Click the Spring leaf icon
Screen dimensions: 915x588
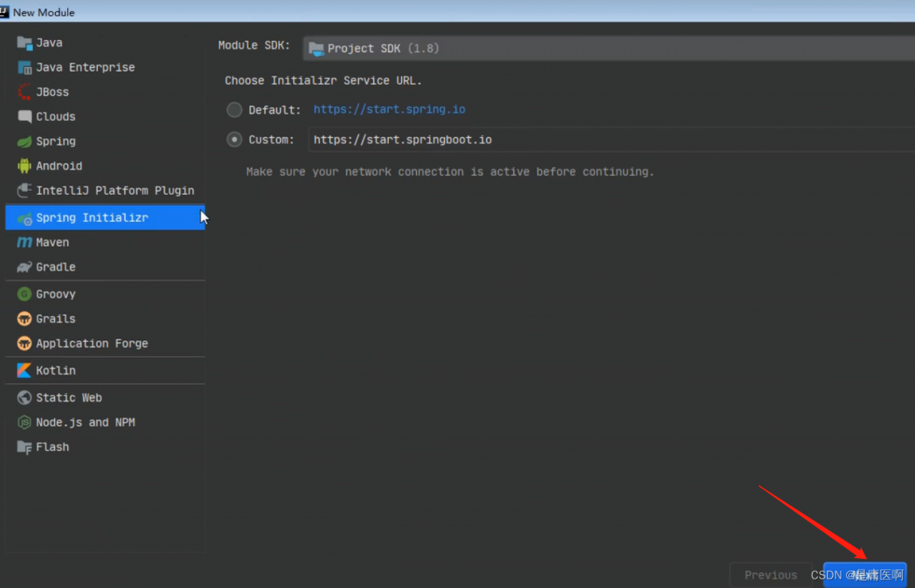(x=24, y=141)
